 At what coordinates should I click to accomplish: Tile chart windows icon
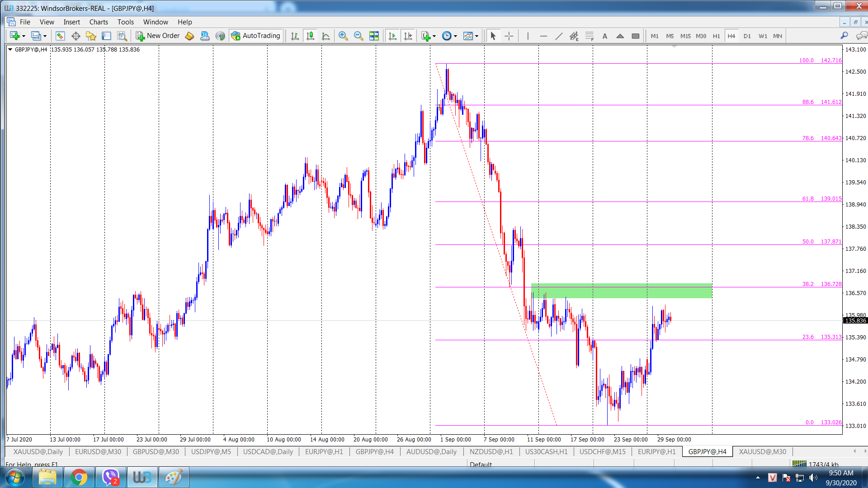[374, 36]
